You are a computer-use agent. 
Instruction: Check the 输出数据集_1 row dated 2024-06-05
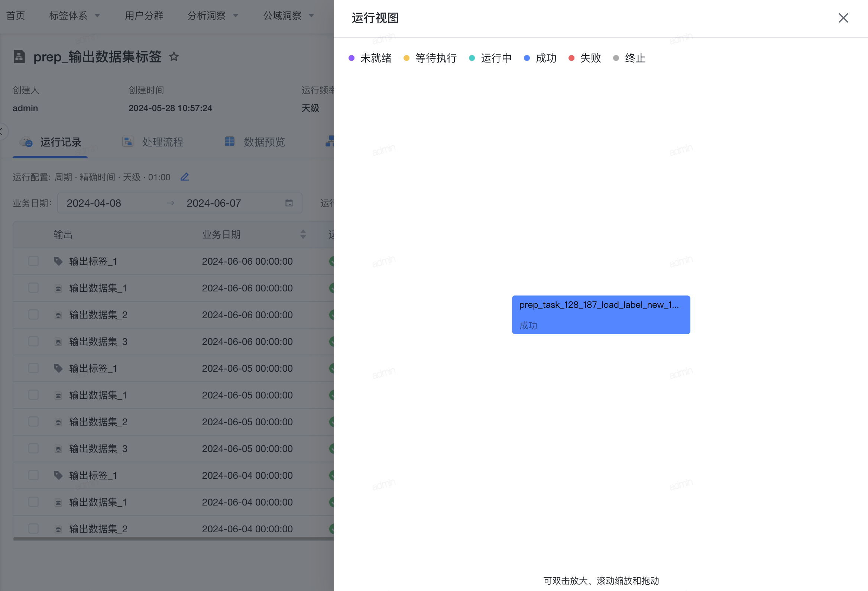click(33, 395)
